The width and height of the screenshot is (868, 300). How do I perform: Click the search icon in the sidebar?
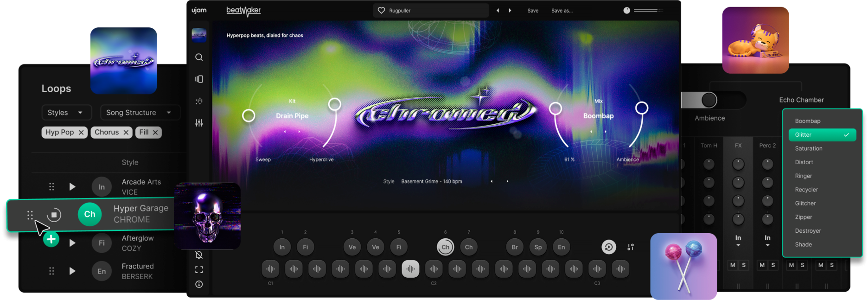click(199, 57)
